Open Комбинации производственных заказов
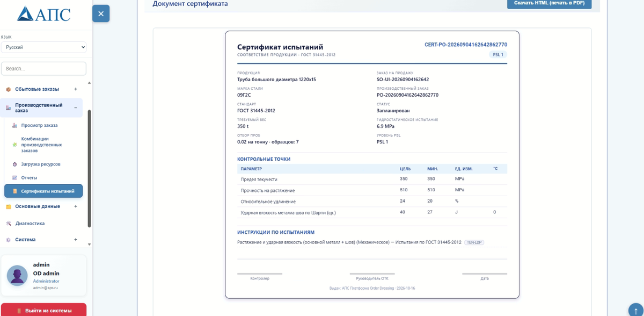 click(x=41, y=145)
